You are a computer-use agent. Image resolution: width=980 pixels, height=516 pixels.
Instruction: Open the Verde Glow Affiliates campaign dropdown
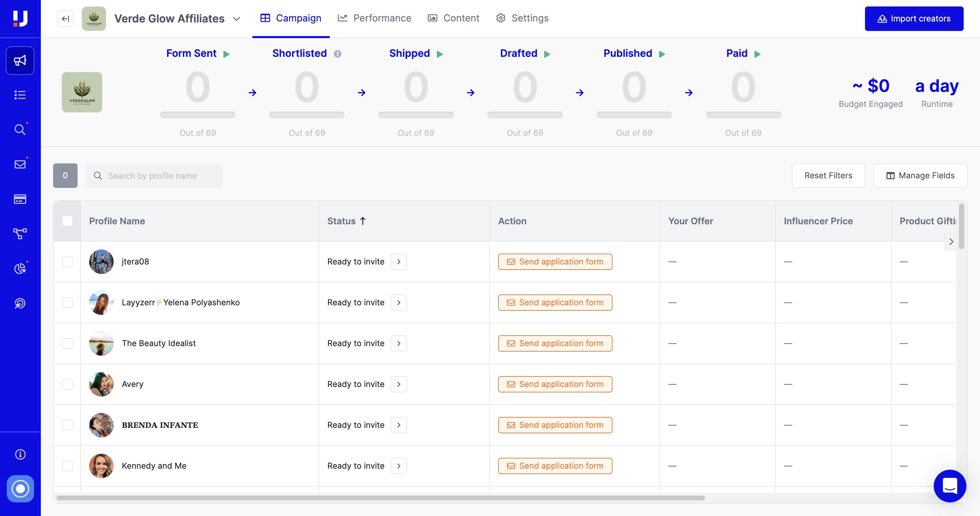(236, 19)
